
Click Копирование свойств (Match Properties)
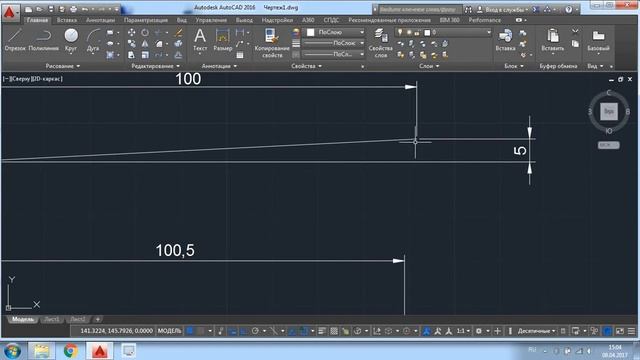click(x=272, y=43)
